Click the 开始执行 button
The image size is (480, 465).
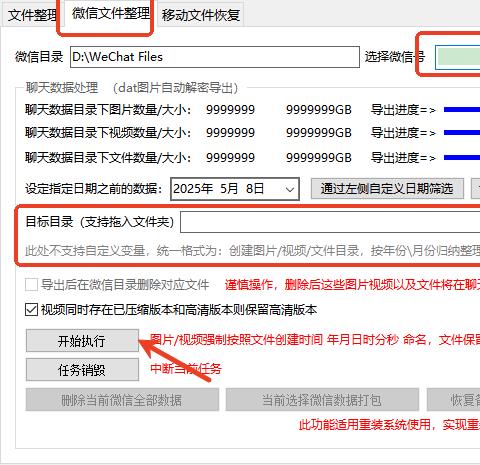[x=82, y=341]
